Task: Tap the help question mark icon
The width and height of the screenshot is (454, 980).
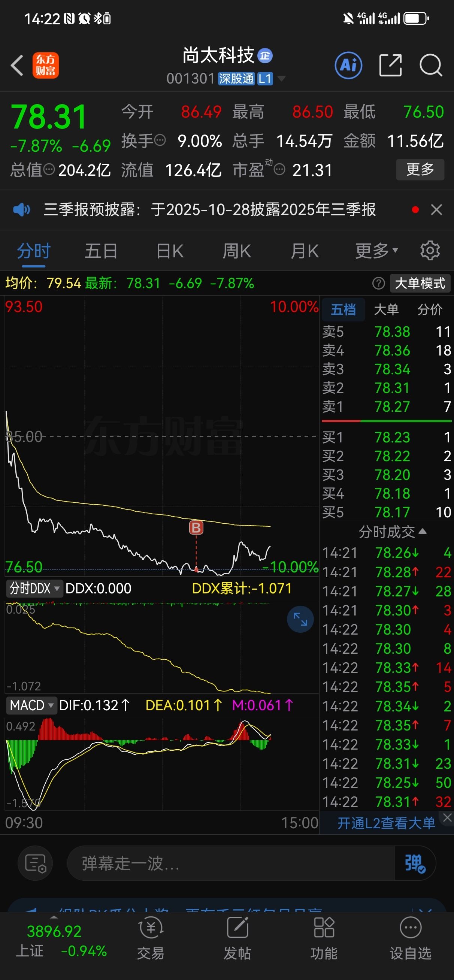Action: [x=378, y=284]
